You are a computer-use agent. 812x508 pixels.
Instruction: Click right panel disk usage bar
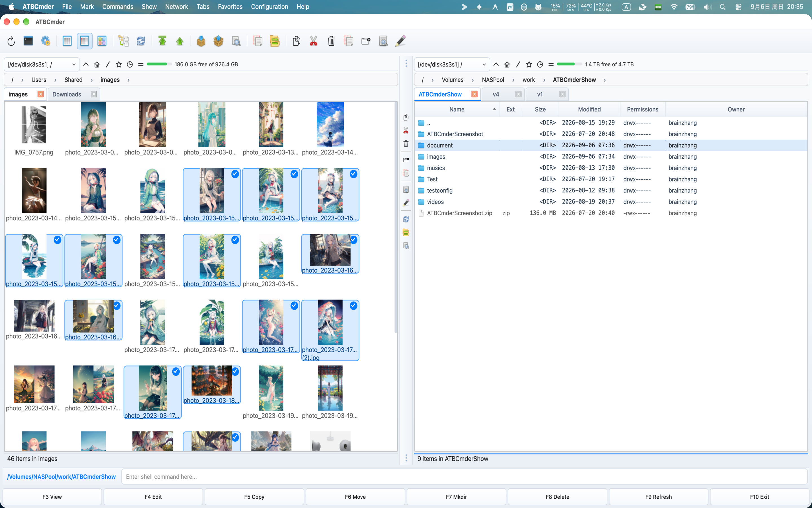(x=569, y=64)
